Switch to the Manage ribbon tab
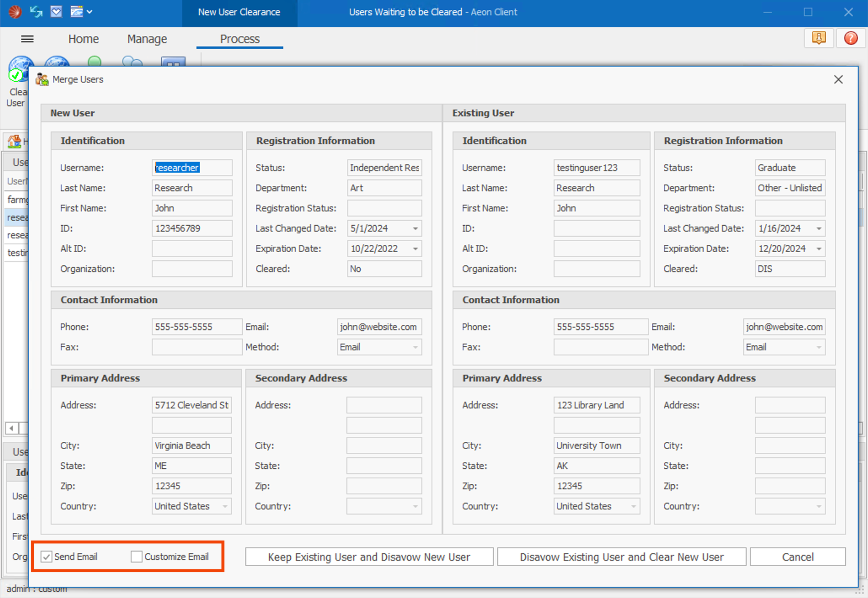The width and height of the screenshot is (868, 598). click(x=147, y=39)
